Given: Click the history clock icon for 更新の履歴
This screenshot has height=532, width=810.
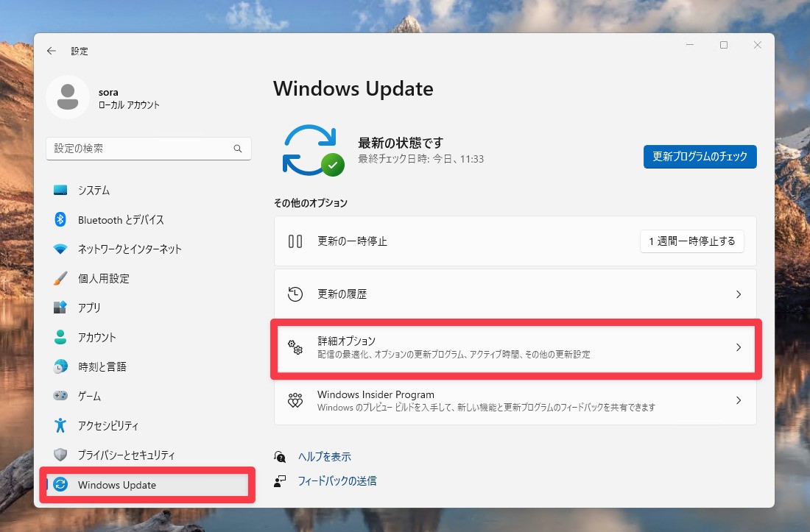Looking at the screenshot, I should (x=295, y=294).
